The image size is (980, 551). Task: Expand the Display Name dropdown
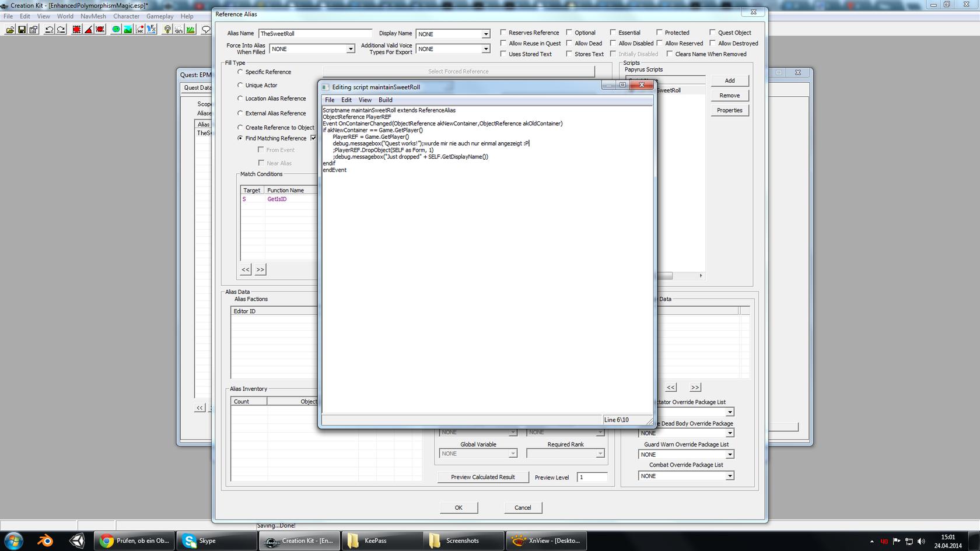[485, 34]
